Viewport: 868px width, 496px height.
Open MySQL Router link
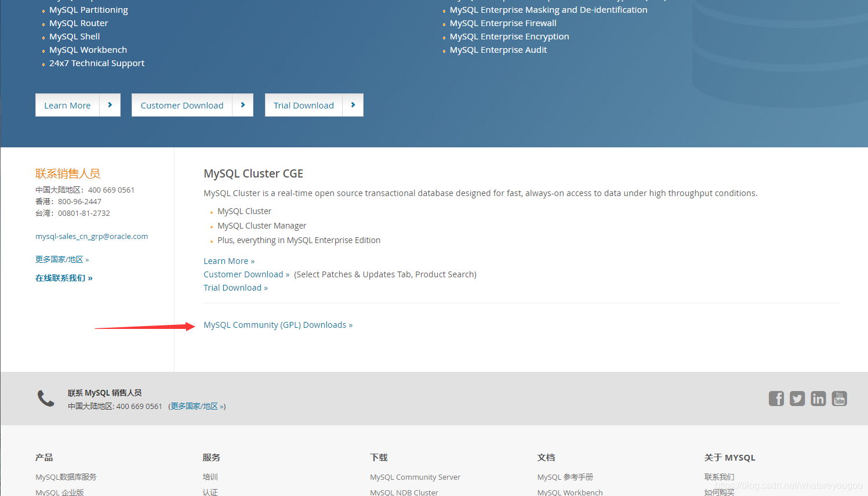79,23
